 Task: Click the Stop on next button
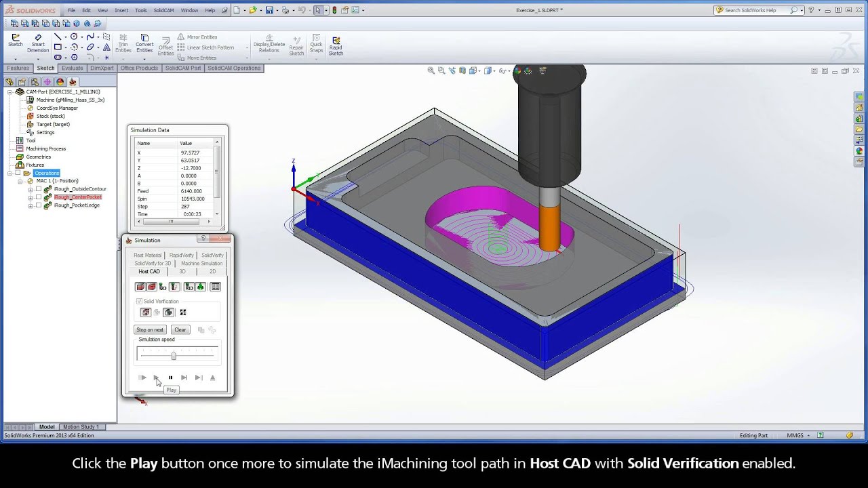click(150, 329)
